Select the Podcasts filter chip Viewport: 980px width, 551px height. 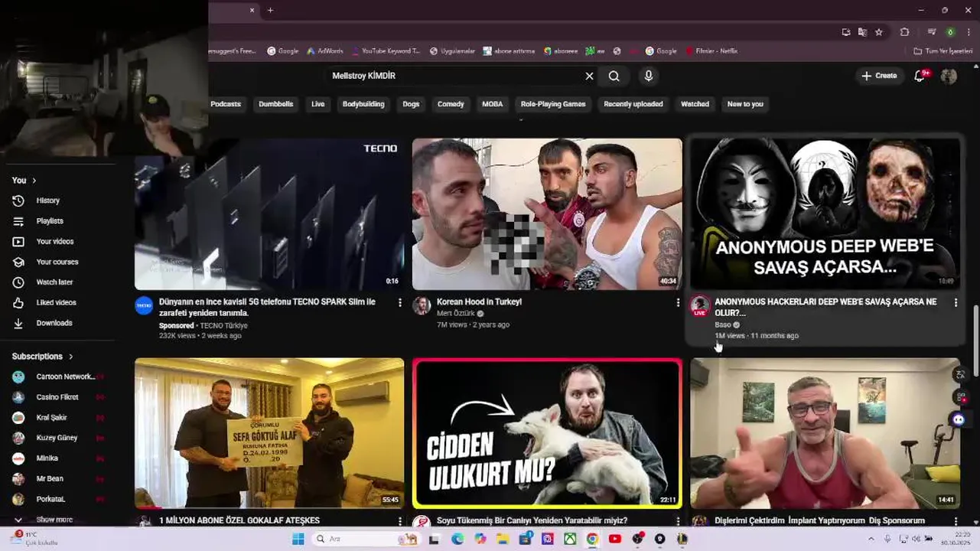coord(226,104)
